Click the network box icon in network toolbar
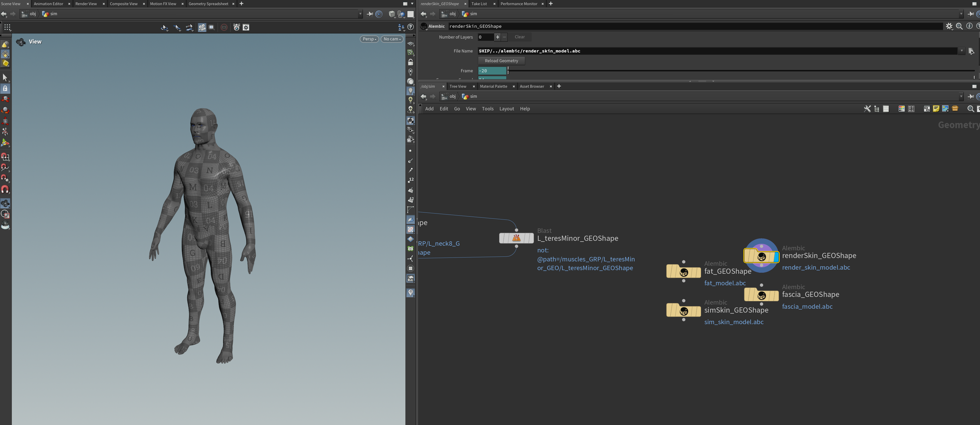Screen dimensions: 980x425 tap(927, 109)
